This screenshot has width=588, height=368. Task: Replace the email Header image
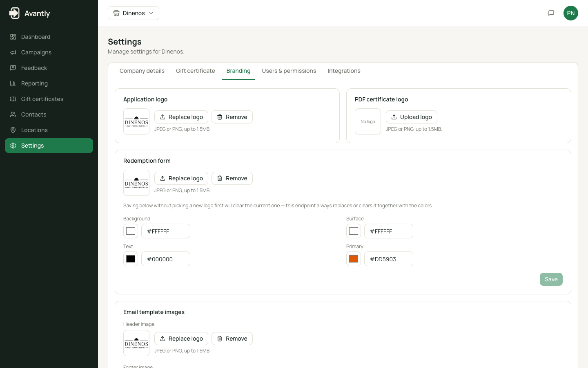pyautogui.click(x=181, y=339)
